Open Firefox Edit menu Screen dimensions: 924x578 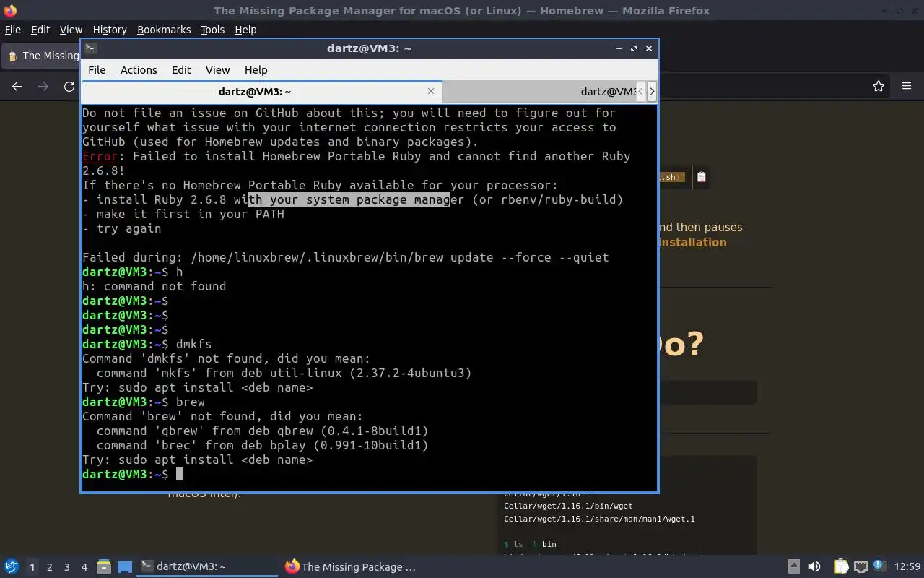40,30
